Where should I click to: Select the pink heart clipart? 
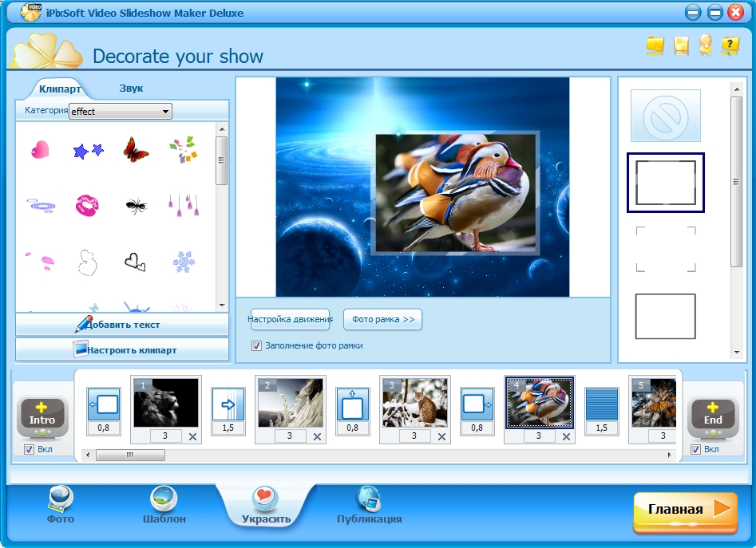39,149
